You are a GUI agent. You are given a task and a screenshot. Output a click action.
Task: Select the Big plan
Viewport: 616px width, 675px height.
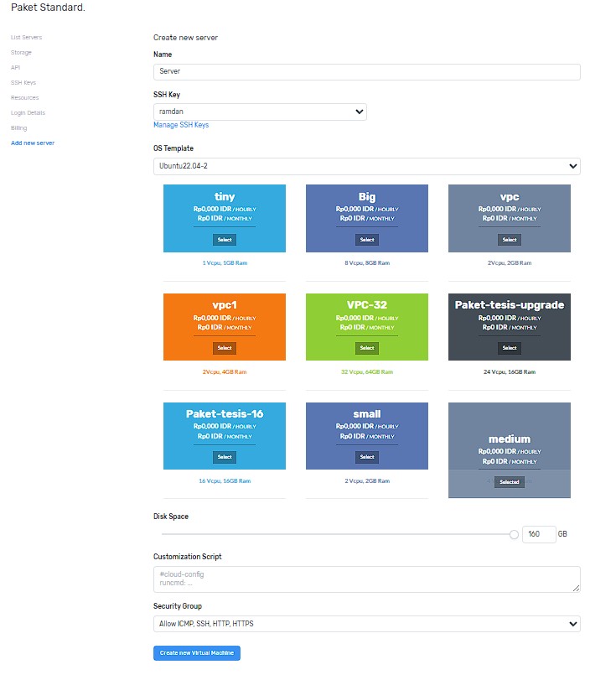pyautogui.click(x=367, y=240)
